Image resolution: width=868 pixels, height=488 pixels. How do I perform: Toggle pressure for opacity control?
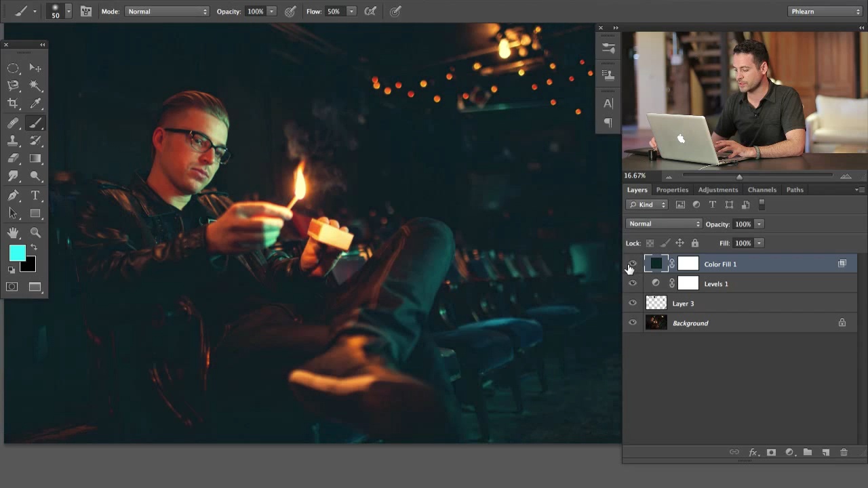click(290, 12)
